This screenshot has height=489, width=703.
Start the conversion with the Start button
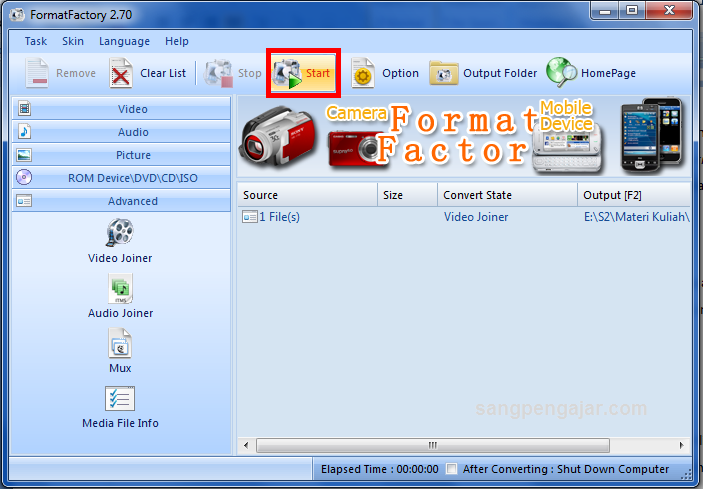coord(304,73)
